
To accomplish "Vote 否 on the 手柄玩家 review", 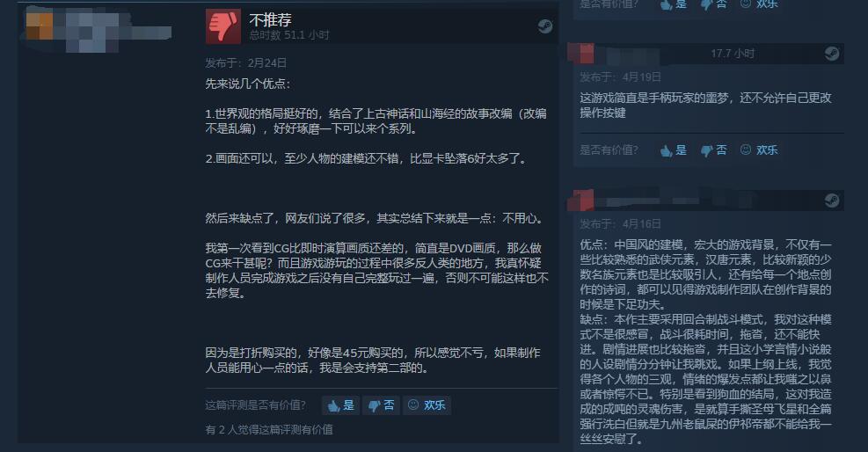I will (x=713, y=149).
